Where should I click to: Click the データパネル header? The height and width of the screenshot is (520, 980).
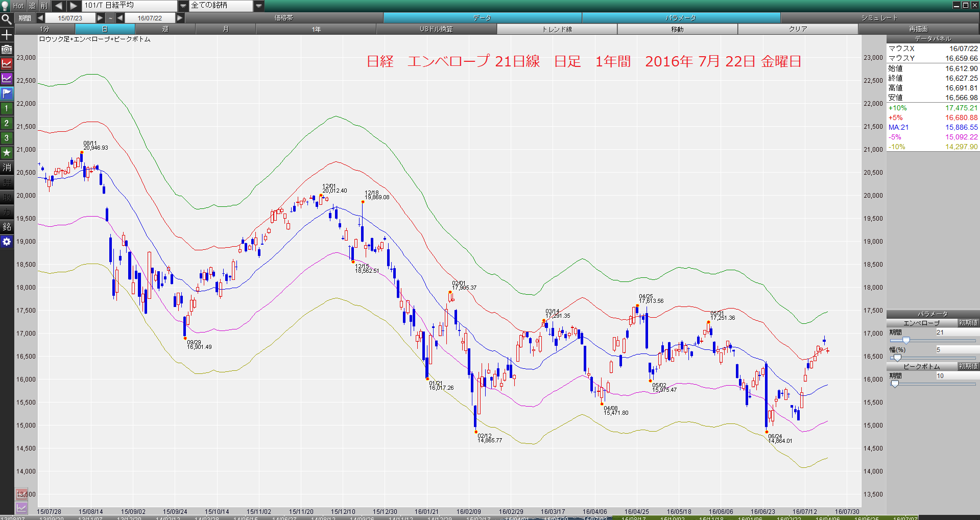[933, 39]
